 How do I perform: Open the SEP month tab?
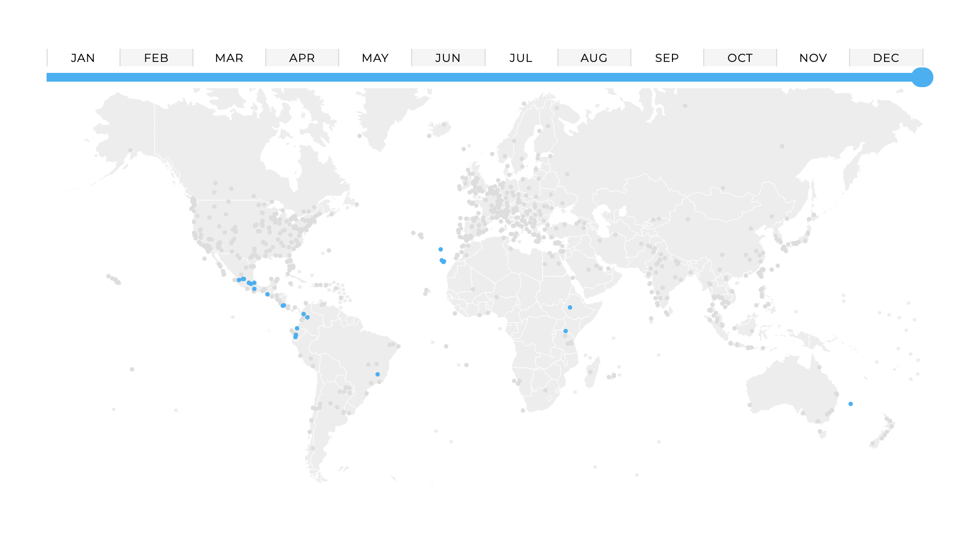pos(667,58)
